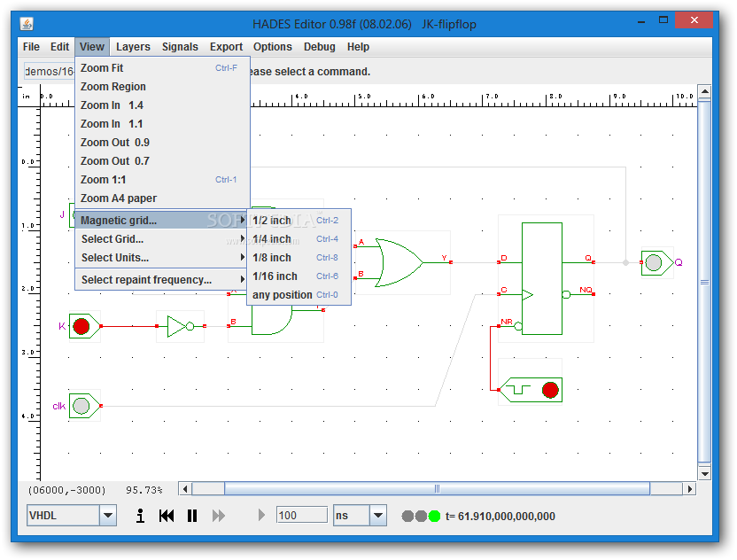Click the vertical scrollbar up arrow
This screenshot has width=737, height=560.
704,91
